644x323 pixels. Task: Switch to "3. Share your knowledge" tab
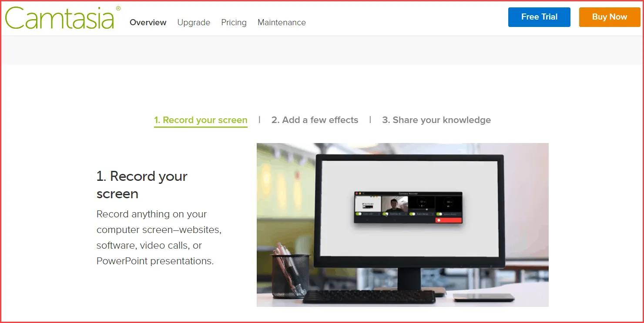coord(436,120)
